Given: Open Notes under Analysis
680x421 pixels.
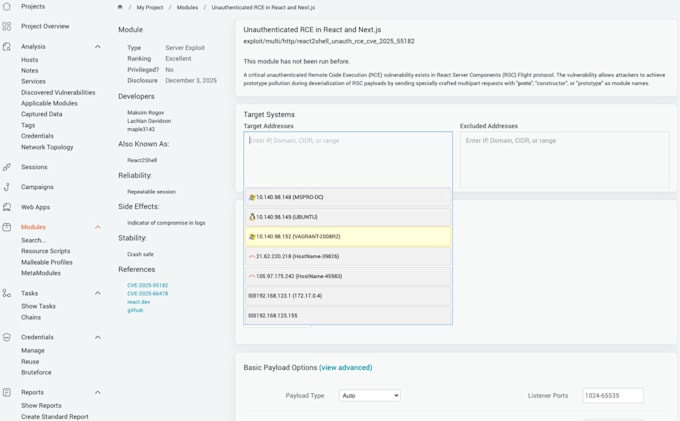Looking at the screenshot, I should 29,70.
